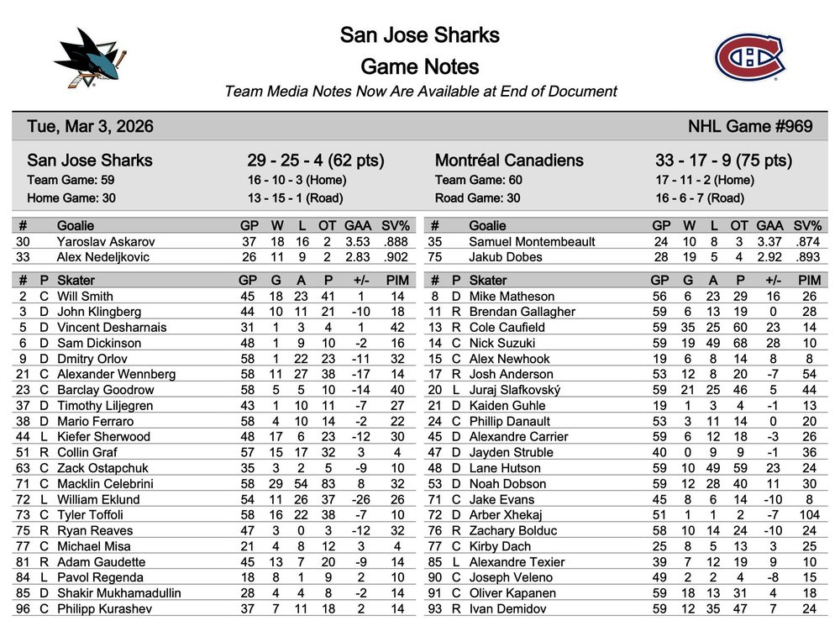Select the Game Notes heading
The height and width of the screenshot is (621, 840).
[419, 66]
